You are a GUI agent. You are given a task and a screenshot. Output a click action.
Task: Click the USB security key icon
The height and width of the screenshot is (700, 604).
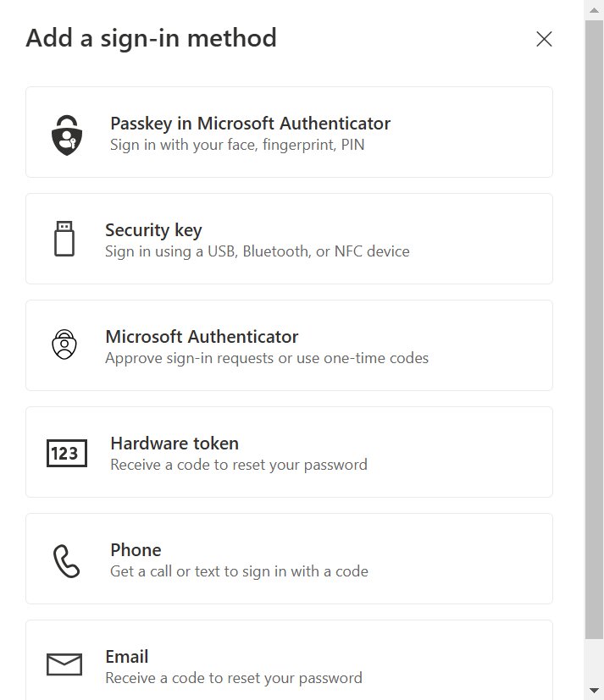pos(64,239)
